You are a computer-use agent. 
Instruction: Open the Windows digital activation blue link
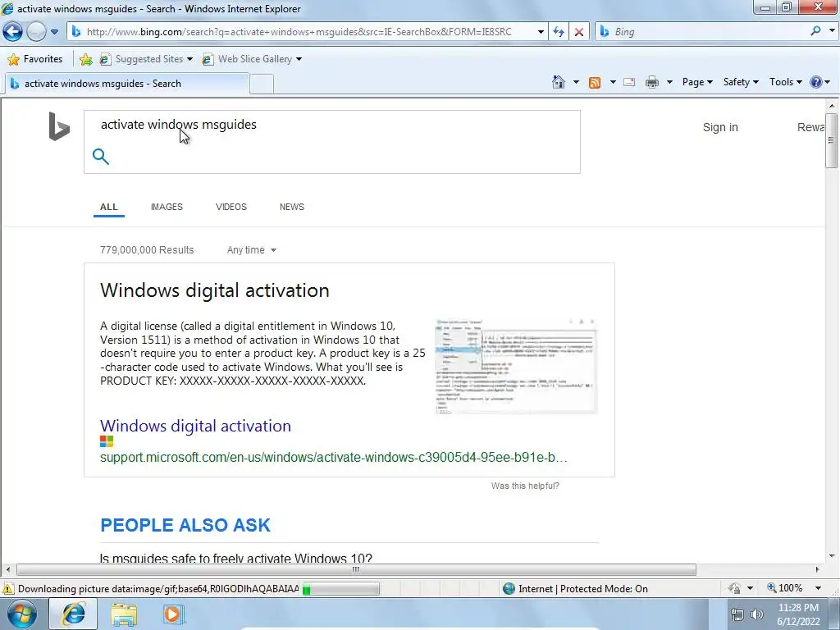click(x=195, y=426)
